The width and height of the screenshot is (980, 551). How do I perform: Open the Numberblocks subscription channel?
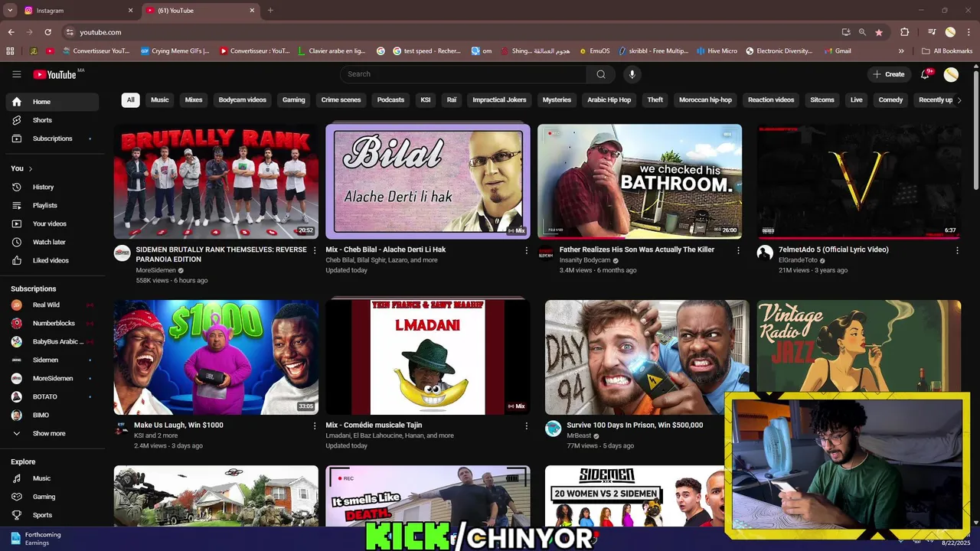click(x=52, y=323)
